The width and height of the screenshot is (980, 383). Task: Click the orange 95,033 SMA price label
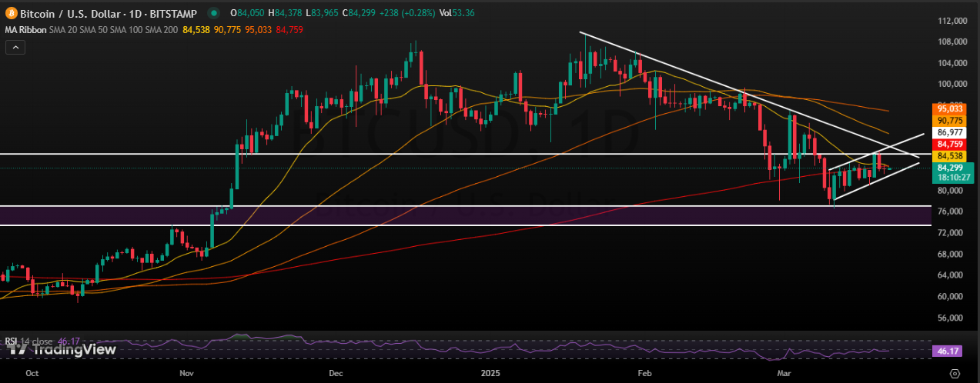[949, 109]
